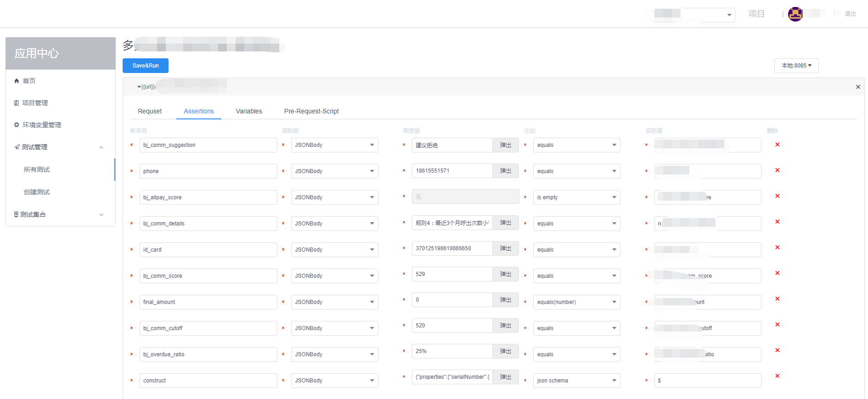Delete the bj_comm_suggestion assertion row
The height and width of the screenshot is (399, 868).
(778, 145)
